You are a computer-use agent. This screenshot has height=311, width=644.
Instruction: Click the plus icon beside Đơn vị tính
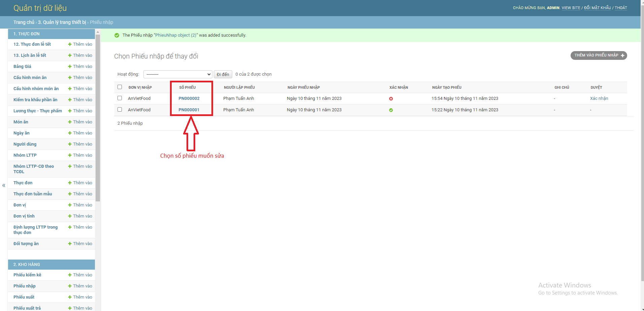pyautogui.click(x=70, y=216)
